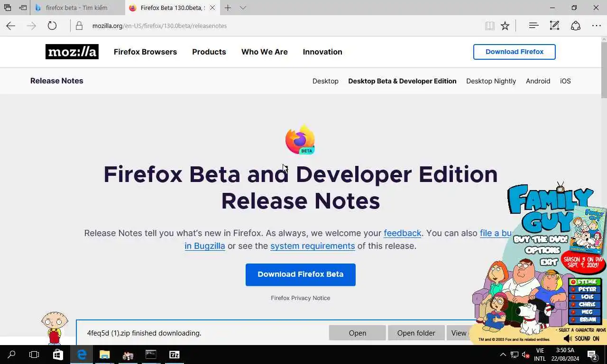Open a new tab with plus icon

click(228, 8)
